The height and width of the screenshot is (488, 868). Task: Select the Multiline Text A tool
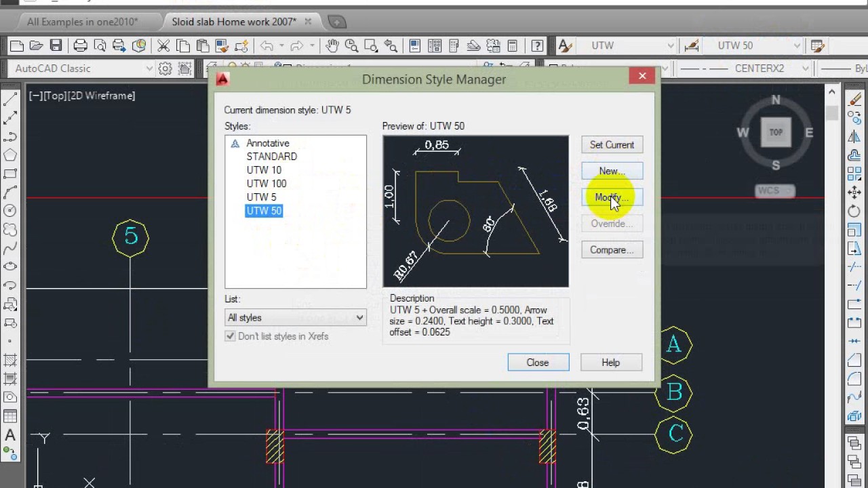coord(10,435)
